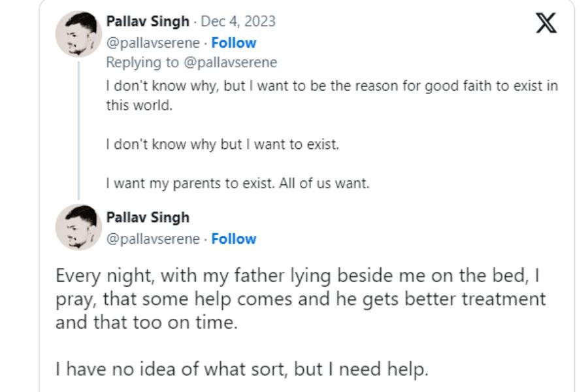The height and width of the screenshot is (392, 588).
Task: Click the line "and that too on time."
Action: click(x=146, y=322)
